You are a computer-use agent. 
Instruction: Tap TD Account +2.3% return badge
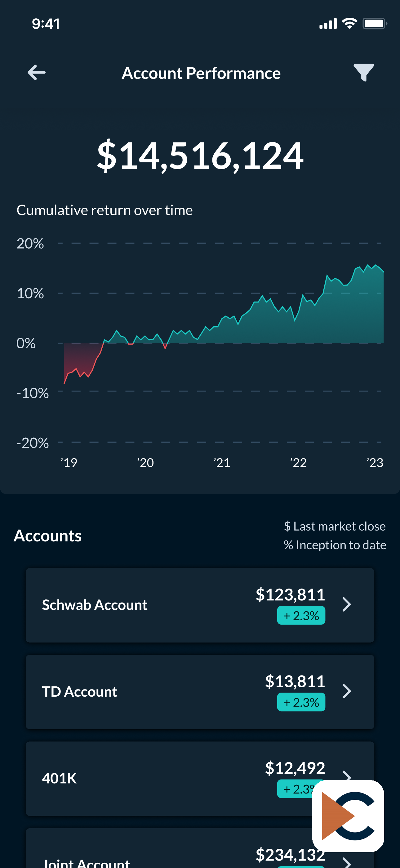click(301, 702)
